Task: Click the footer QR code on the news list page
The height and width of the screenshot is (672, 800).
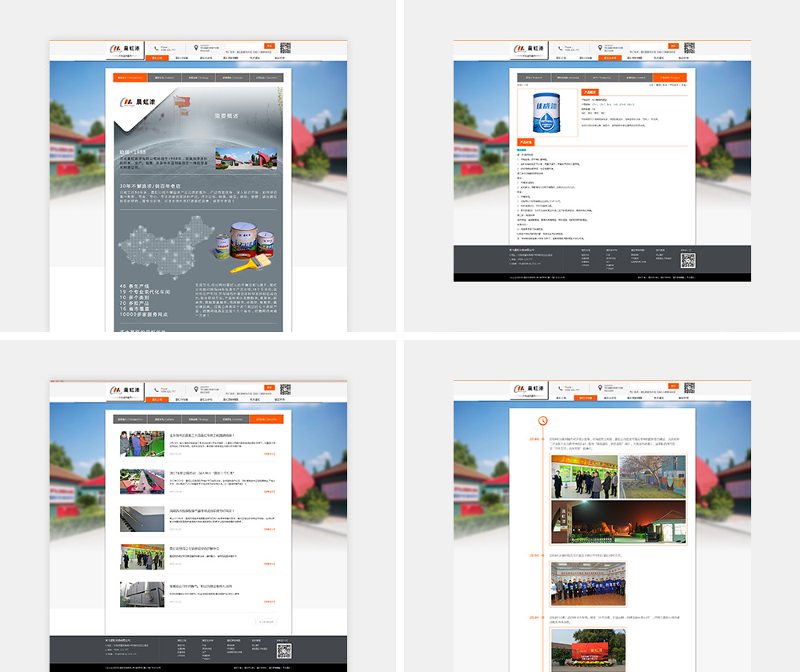Action: coord(283,650)
